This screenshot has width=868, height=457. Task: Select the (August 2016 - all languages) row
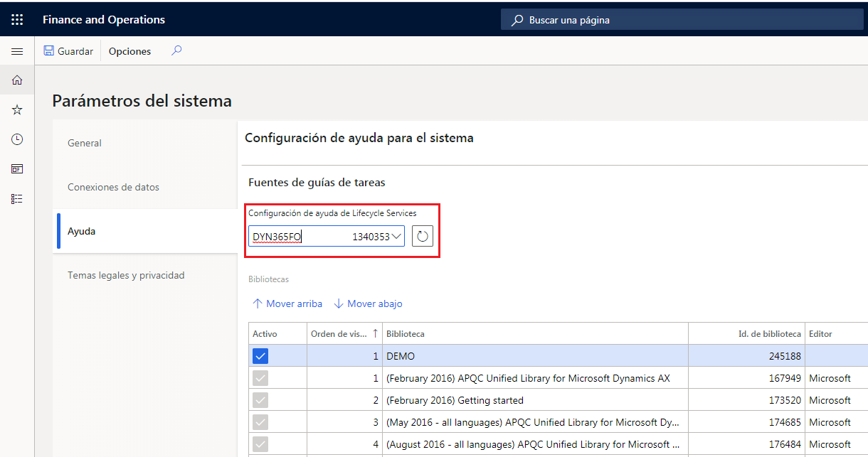pyautogui.click(x=535, y=444)
